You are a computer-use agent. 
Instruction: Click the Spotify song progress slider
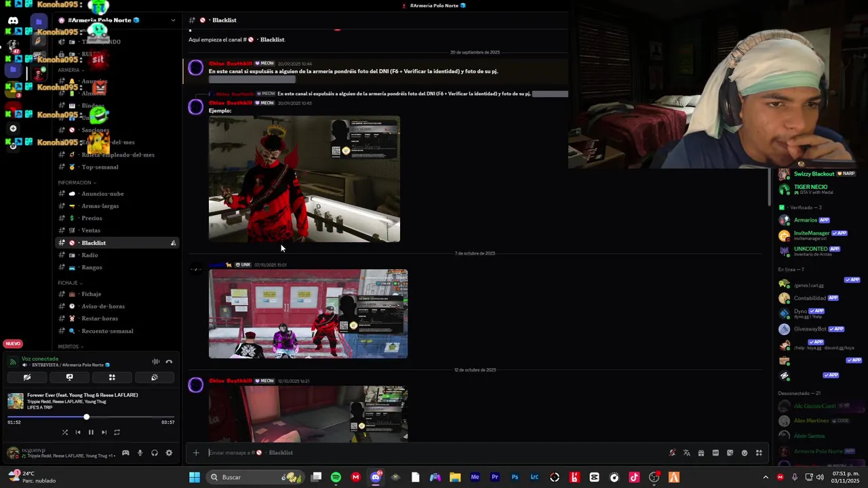click(x=91, y=417)
